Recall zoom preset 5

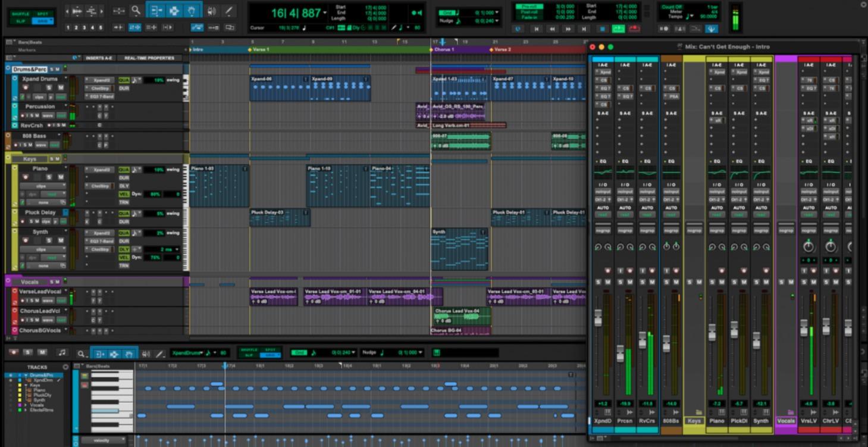click(x=101, y=27)
